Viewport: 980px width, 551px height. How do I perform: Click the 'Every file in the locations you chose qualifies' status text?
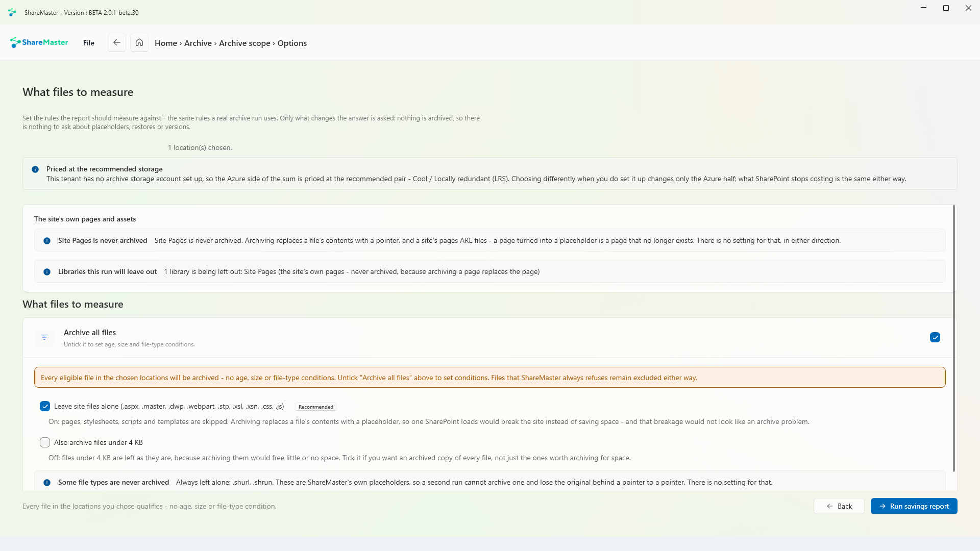coord(150,506)
